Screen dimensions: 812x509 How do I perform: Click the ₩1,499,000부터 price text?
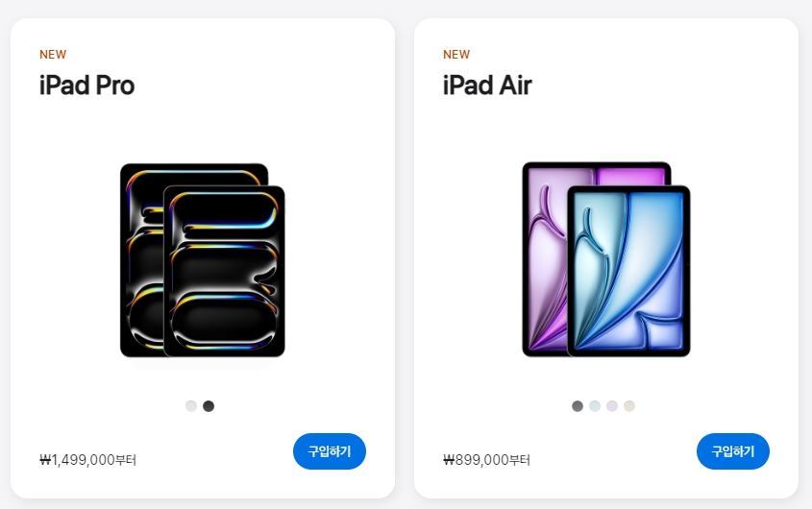tap(88, 460)
